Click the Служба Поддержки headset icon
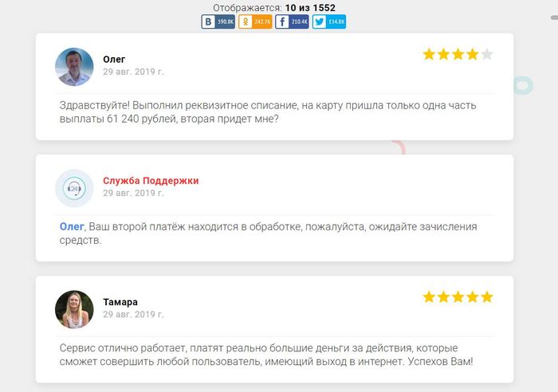This screenshot has width=558, height=392. coord(74,188)
